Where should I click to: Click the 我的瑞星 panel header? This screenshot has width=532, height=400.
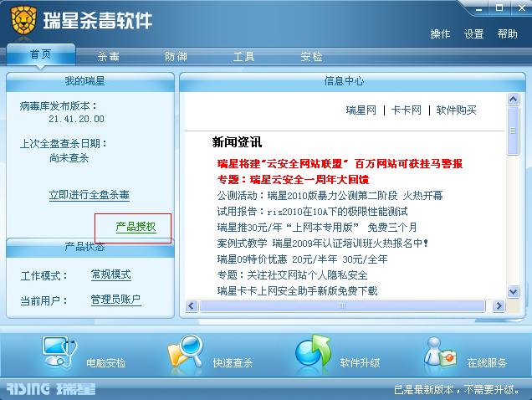click(x=90, y=81)
